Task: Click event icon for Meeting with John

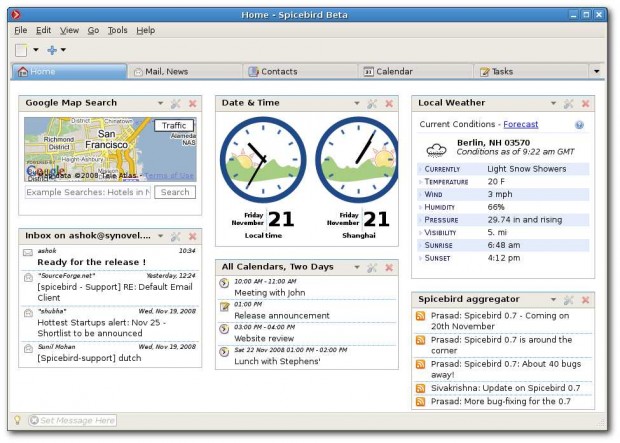Action: click(x=224, y=283)
